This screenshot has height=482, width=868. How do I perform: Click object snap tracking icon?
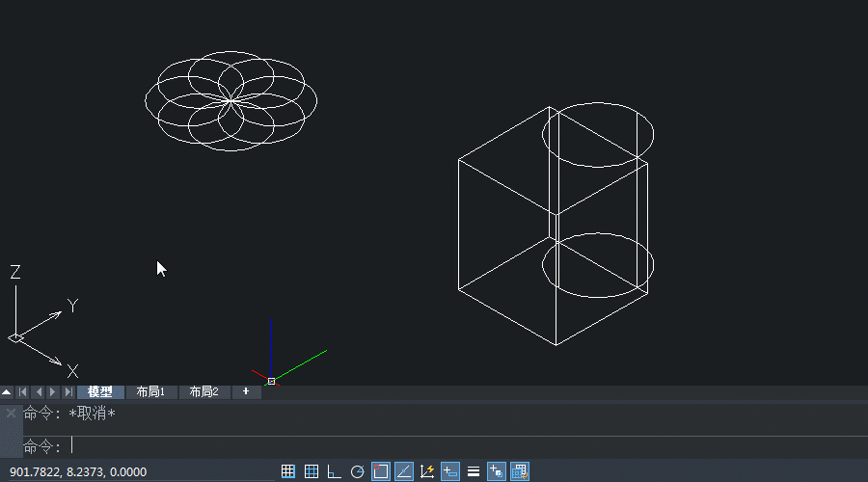point(403,471)
